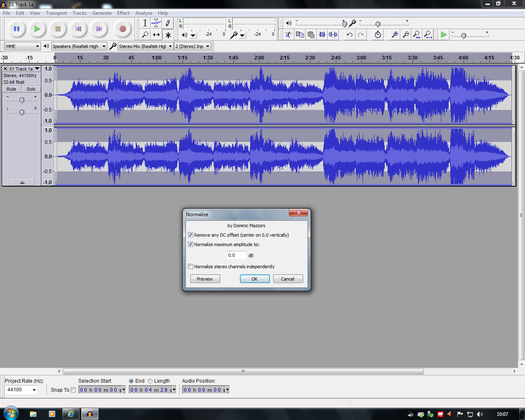
Task: Click the Preview button
Action: point(205,279)
